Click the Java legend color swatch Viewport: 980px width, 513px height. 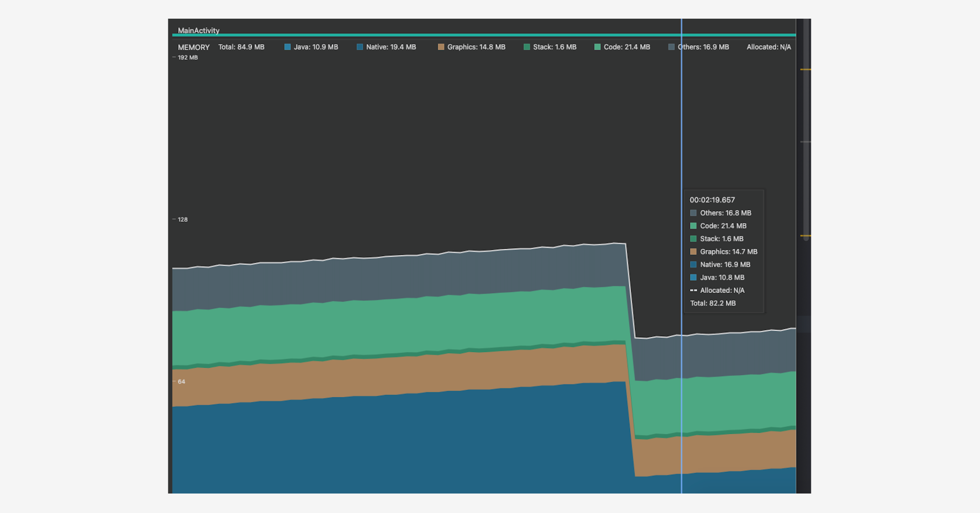pyautogui.click(x=288, y=47)
